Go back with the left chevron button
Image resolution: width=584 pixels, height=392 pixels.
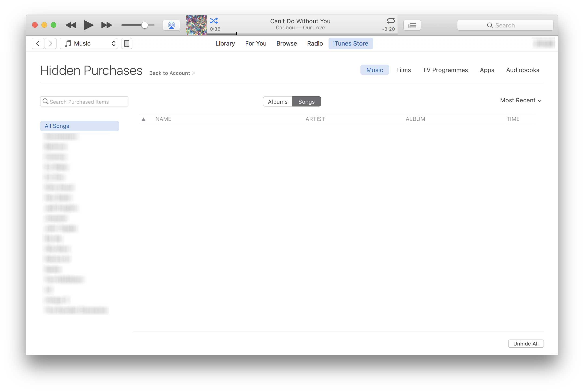(38, 43)
